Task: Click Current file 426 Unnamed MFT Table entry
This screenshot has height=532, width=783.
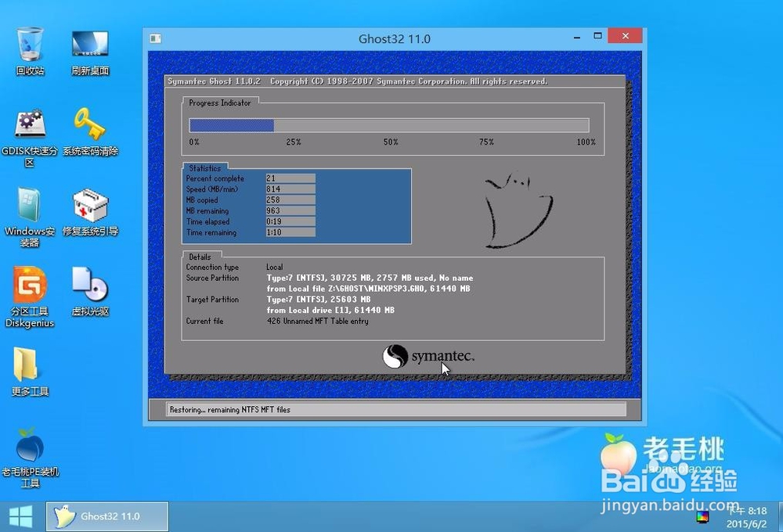Action: (x=318, y=321)
